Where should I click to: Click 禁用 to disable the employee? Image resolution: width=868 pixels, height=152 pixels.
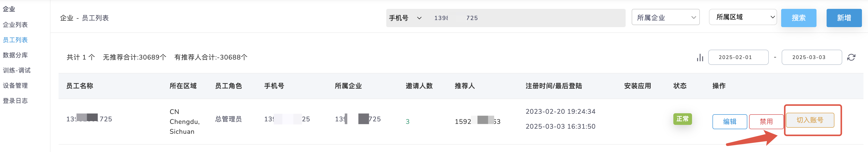pyautogui.click(x=766, y=122)
